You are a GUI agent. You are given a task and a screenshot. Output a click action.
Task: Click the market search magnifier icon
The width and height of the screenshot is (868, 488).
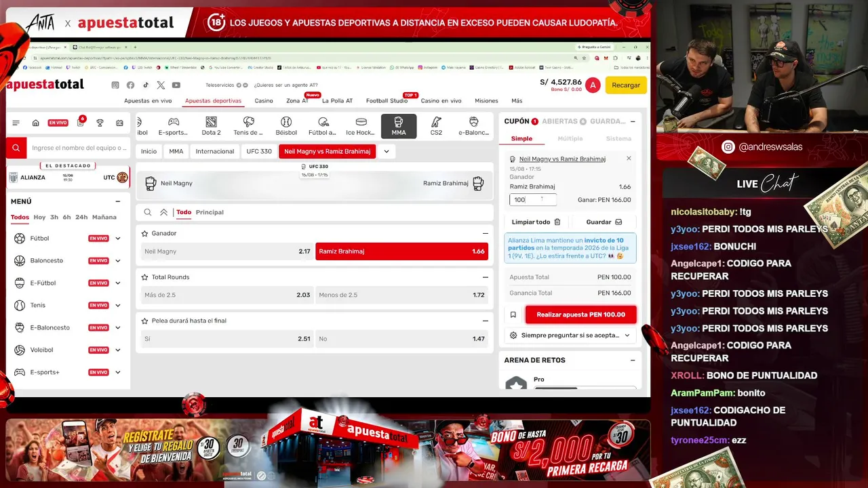coord(148,212)
